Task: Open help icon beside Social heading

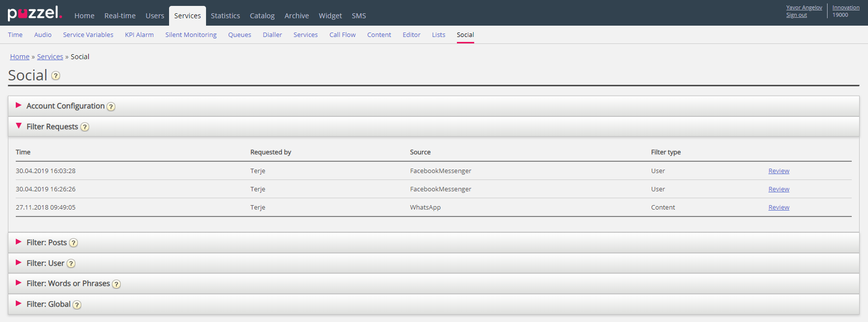Action: click(x=56, y=75)
